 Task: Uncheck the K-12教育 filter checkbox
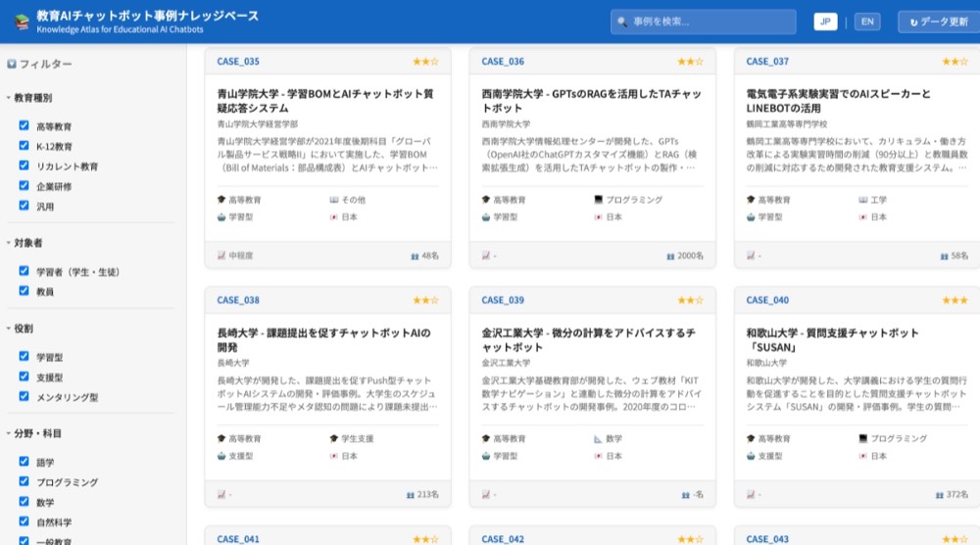coord(24,146)
